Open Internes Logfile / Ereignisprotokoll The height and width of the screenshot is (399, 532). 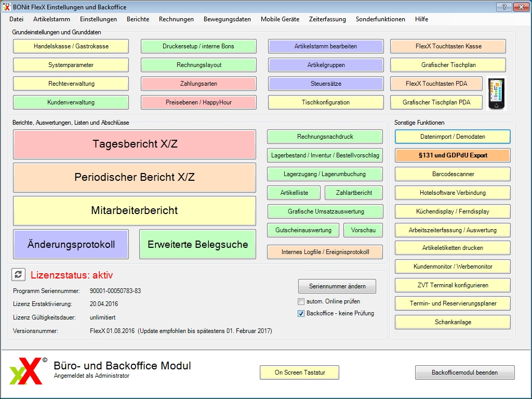tap(325, 252)
